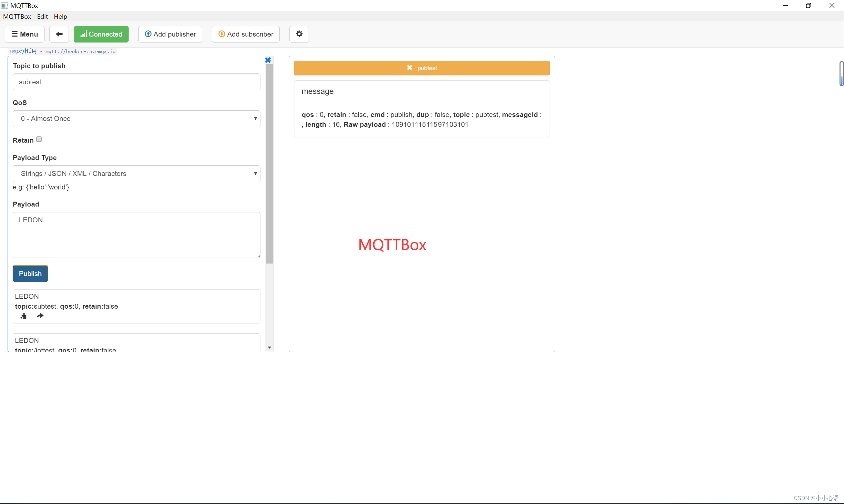Open the hamburger Menu button

click(25, 34)
